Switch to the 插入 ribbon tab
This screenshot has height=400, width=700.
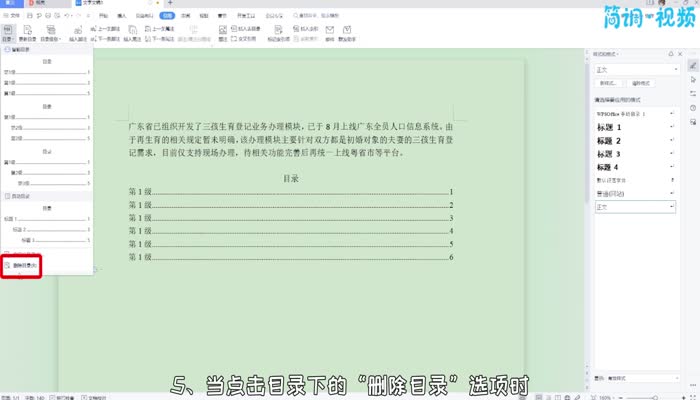pyautogui.click(x=121, y=17)
